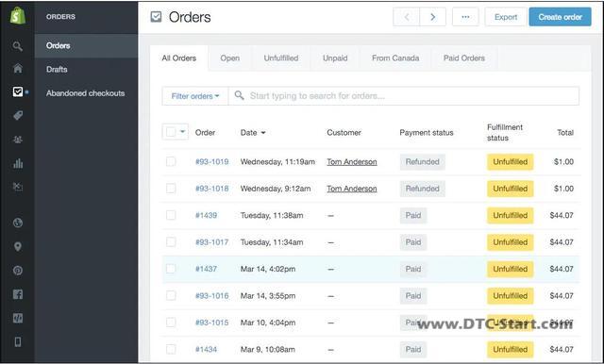This screenshot has height=364, width=604.
Task: Open Online Store globe icon
Action: (x=18, y=223)
